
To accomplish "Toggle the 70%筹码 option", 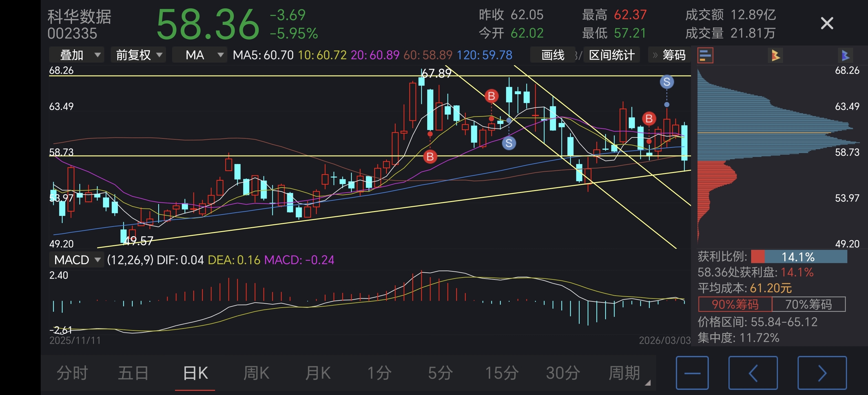I will click(x=808, y=304).
